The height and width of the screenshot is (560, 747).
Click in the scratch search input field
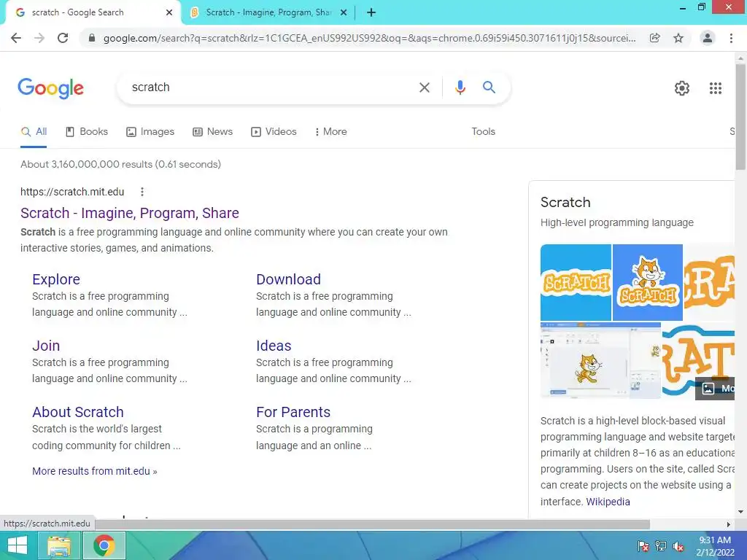click(x=271, y=87)
